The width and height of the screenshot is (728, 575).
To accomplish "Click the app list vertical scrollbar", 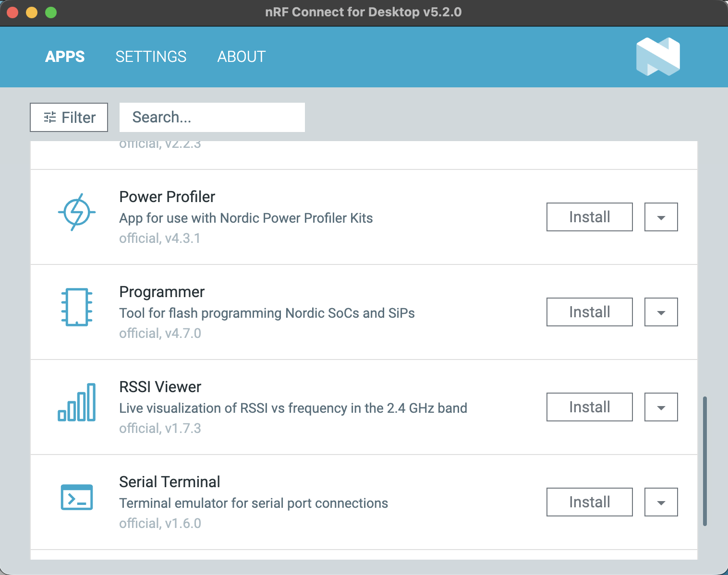I will 705,461.
